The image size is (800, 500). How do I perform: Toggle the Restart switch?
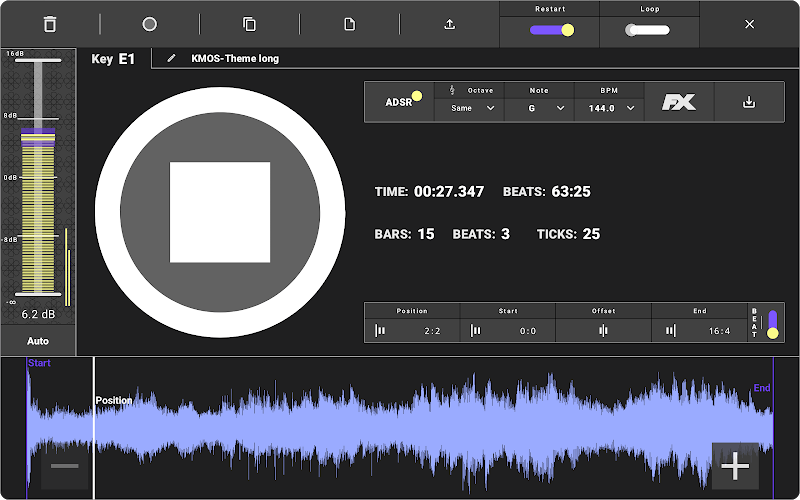click(x=551, y=30)
